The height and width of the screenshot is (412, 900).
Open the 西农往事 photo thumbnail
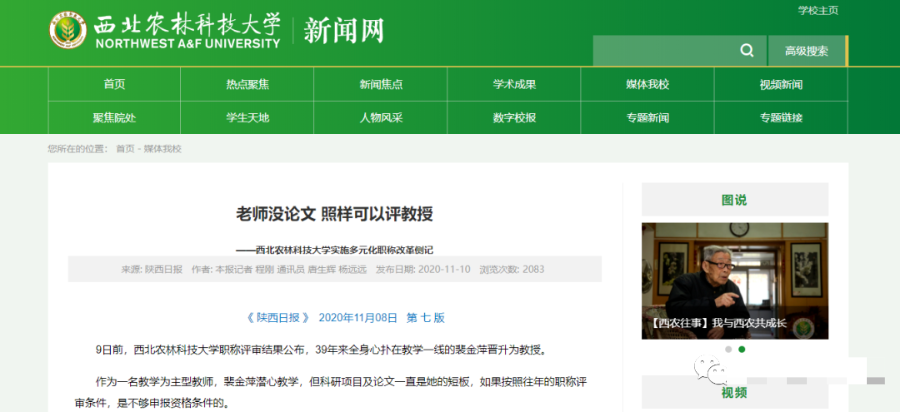coord(734,280)
